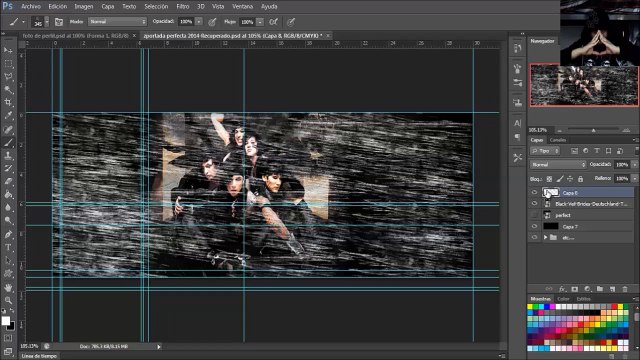Open the Opacidad slider dropdown in options bar
The height and width of the screenshot is (360, 640).
pos(199,22)
